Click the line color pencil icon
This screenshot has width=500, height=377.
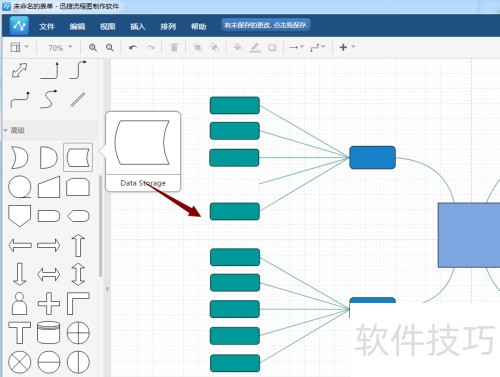[x=255, y=48]
